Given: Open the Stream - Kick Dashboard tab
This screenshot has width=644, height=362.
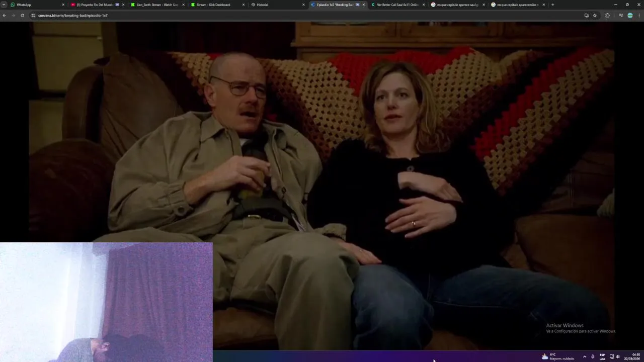Looking at the screenshot, I should tap(217, 5).
